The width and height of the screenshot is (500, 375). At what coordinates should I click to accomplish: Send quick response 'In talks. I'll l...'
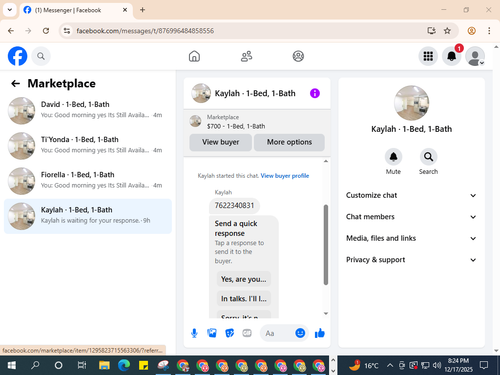[x=244, y=299]
